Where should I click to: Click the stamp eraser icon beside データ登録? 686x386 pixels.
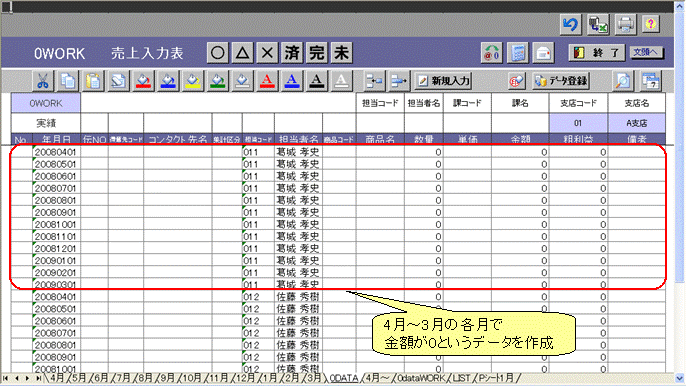click(516, 81)
